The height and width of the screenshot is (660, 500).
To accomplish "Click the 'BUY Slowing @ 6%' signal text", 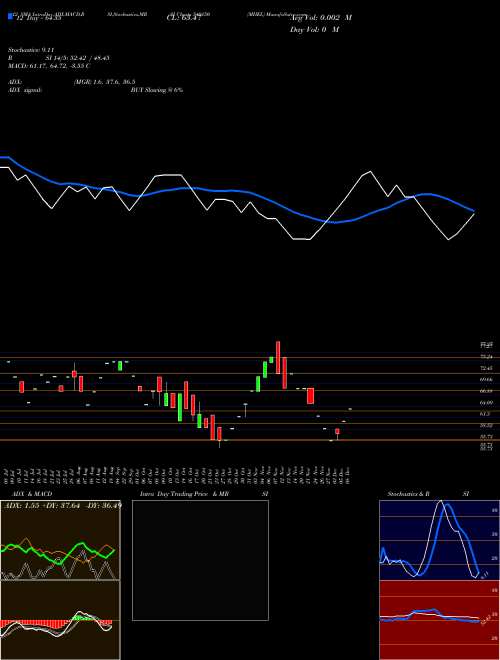I will coord(157,90).
